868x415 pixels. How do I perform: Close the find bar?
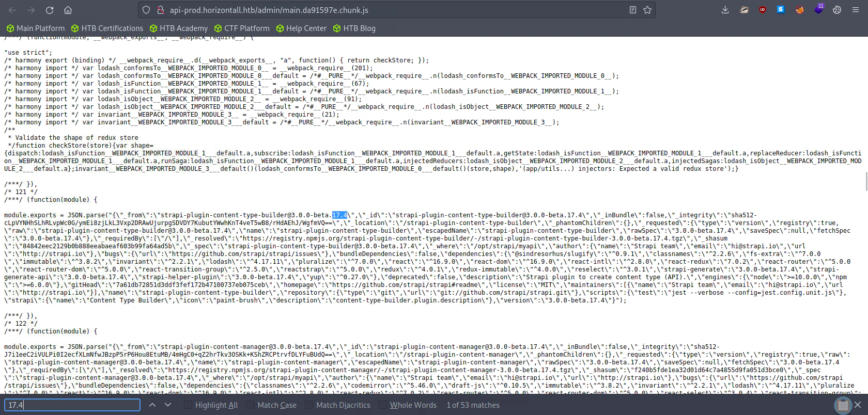coord(858,405)
